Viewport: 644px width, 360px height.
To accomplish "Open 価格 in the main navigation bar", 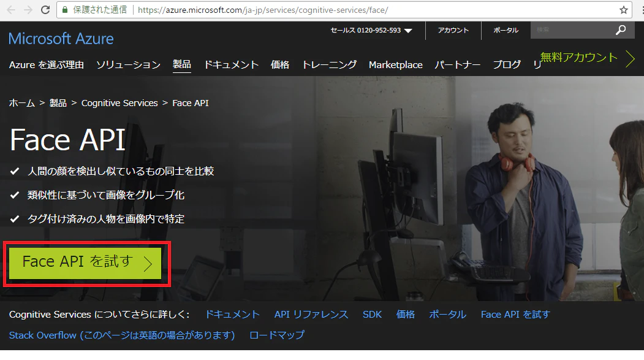I will click(x=279, y=65).
